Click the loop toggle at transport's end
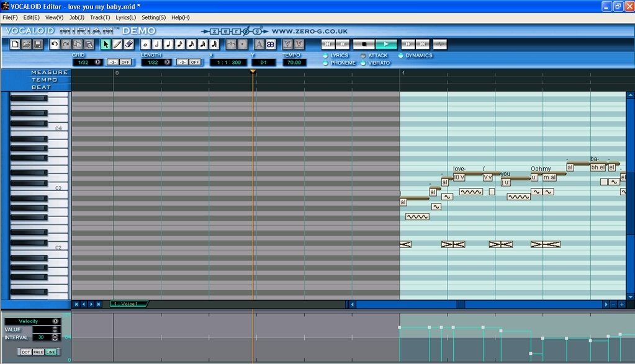 click(440, 44)
